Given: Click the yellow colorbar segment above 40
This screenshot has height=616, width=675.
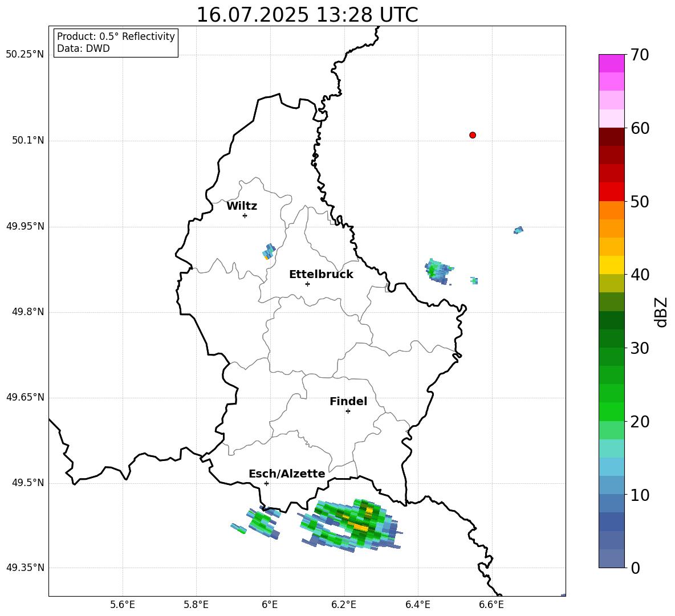Looking at the screenshot, I should 611,265.
